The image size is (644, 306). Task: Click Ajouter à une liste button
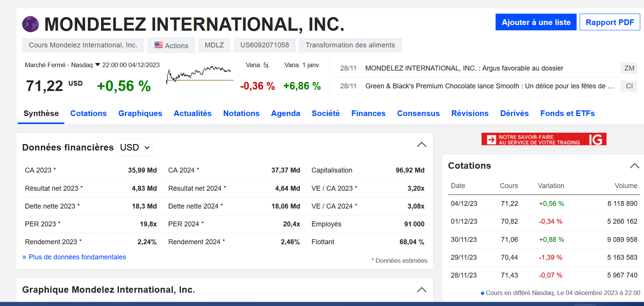[x=536, y=22]
